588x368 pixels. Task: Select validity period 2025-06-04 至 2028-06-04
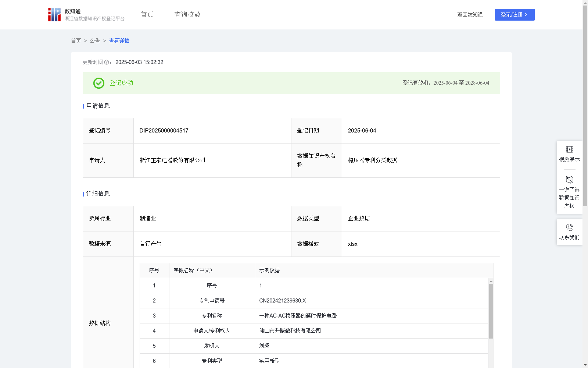(x=461, y=83)
